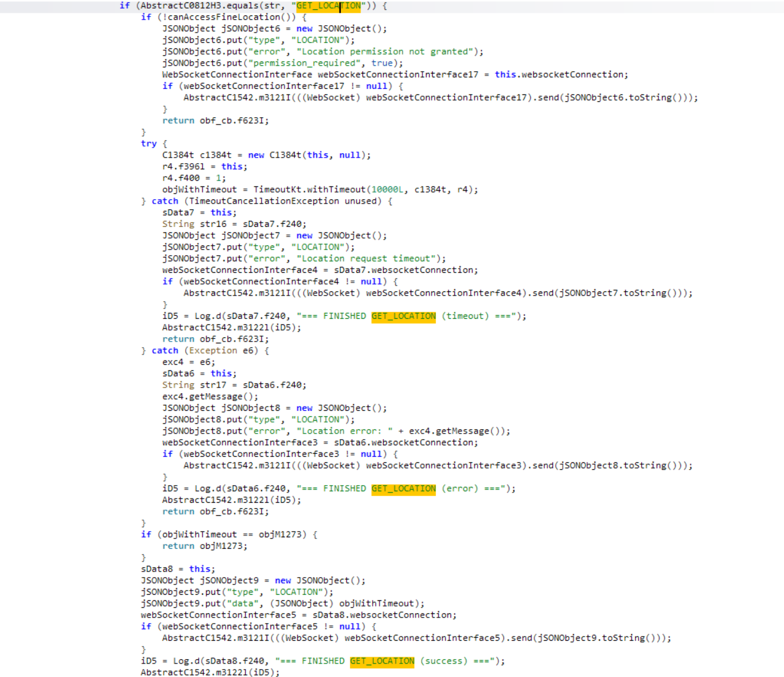Click highlighted GET_LOCATION in the equals condition
The height and width of the screenshot is (677, 784).
[x=328, y=6]
